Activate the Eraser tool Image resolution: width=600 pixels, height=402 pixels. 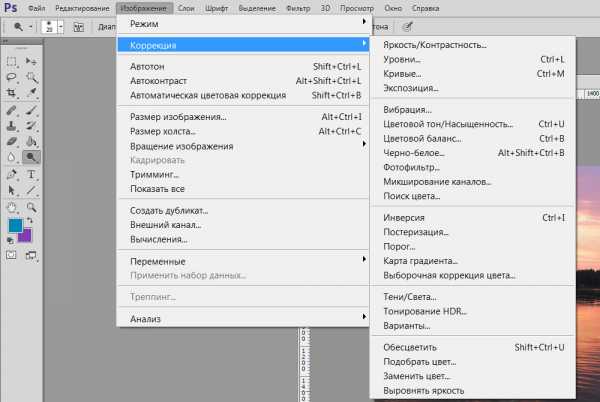coord(11,142)
